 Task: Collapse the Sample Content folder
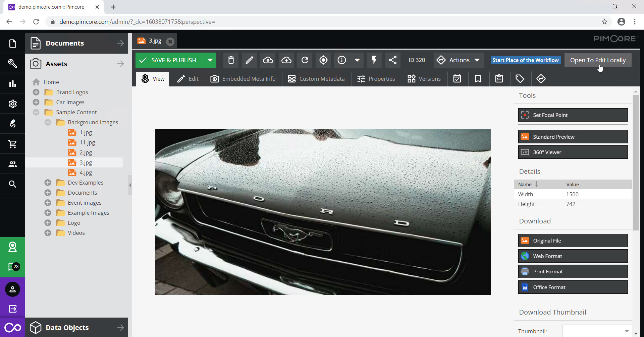tap(36, 112)
